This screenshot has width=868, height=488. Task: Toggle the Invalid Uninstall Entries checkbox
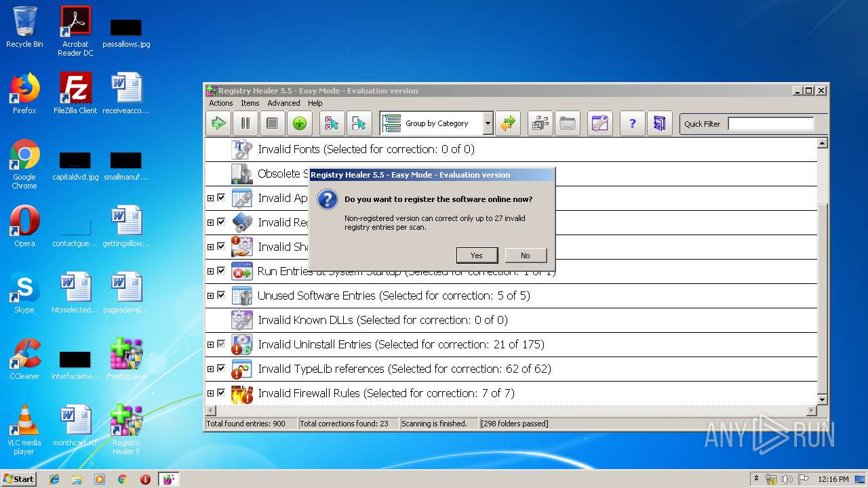221,344
